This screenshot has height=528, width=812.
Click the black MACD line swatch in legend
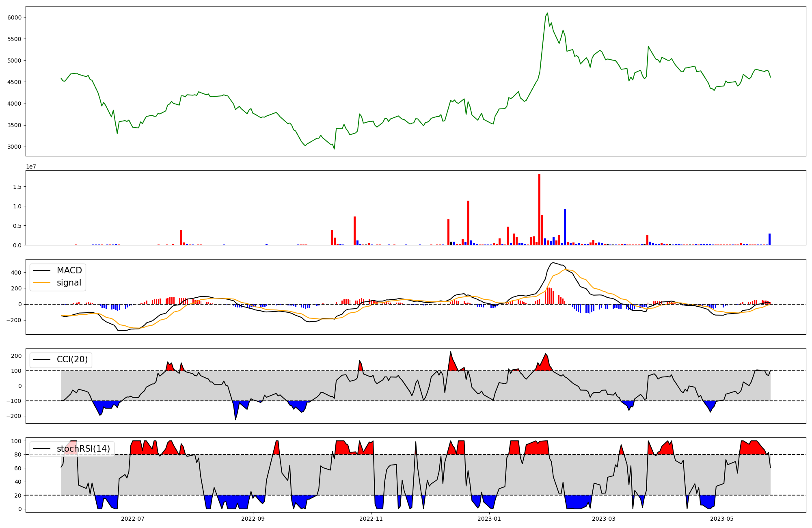point(41,270)
